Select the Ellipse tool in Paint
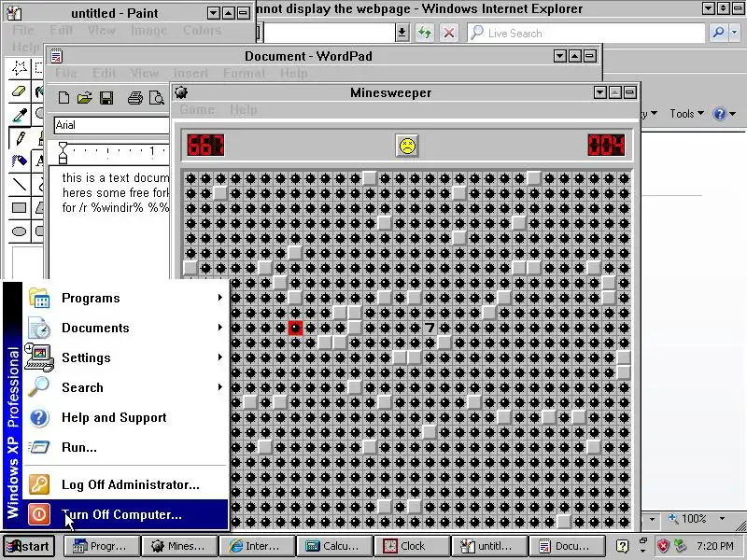Image resolution: width=747 pixels, height=560 pixels. click(20, 231)
